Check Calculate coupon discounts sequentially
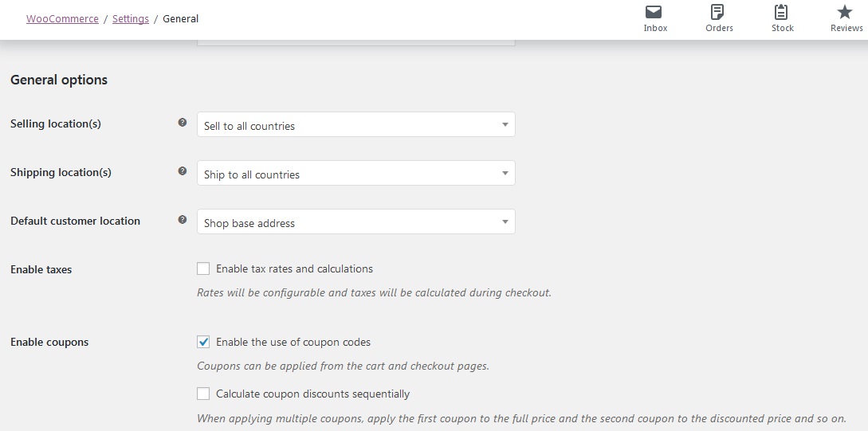The height and width of the screenshot is (431, 868). pos(203,394)
